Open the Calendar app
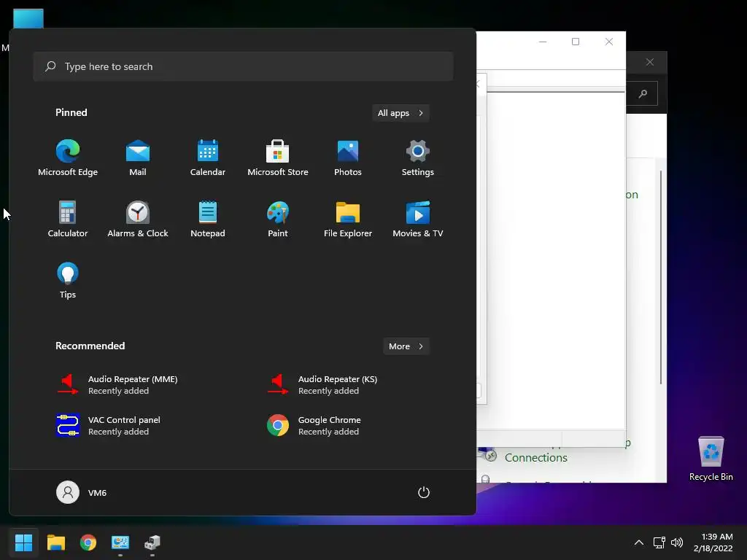 208,158
